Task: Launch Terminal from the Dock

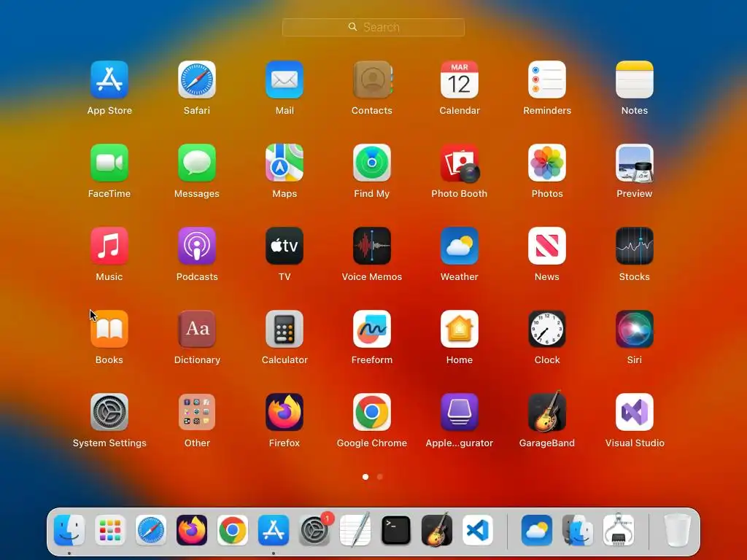Action: 396,530
